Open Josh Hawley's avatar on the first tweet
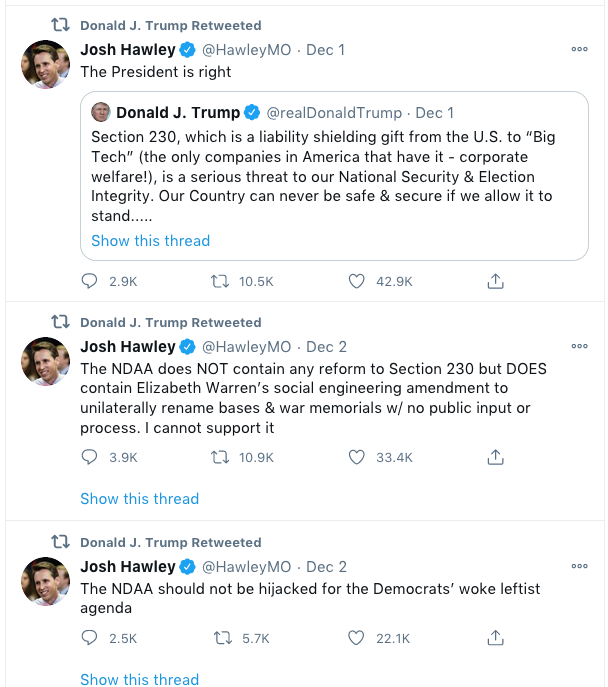Image resolution: width=608 pixels, height=687 pixels. [45, 65]
